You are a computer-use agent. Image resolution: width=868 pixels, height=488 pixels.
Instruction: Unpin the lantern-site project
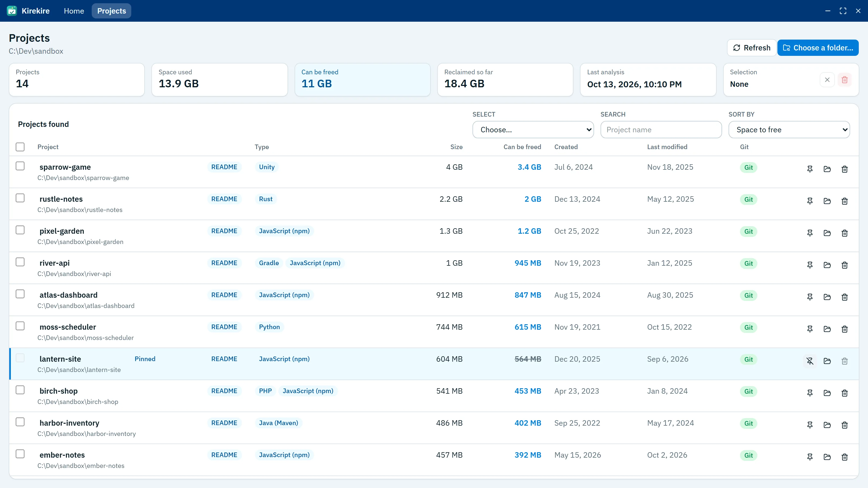810,361
